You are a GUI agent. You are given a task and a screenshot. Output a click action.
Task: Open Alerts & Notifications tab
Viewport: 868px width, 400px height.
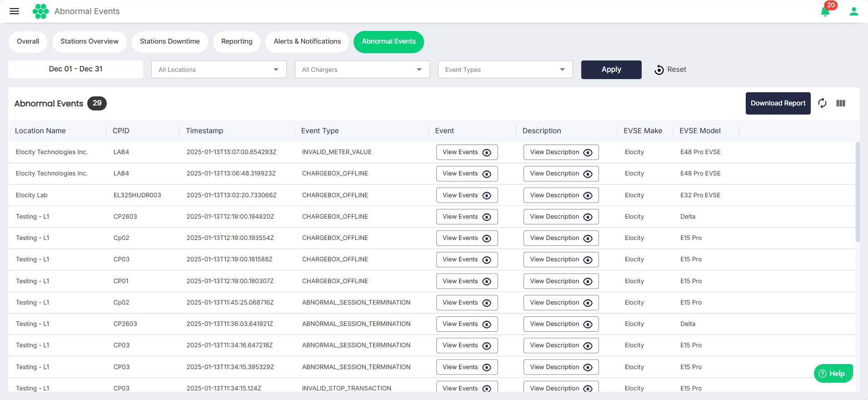[307, 42]
